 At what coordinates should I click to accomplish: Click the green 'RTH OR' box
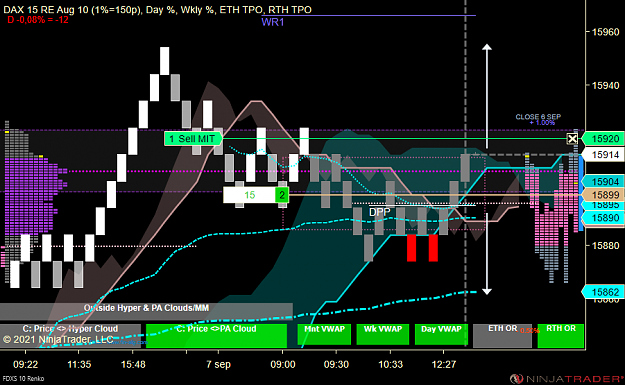(x=561, y=336)
